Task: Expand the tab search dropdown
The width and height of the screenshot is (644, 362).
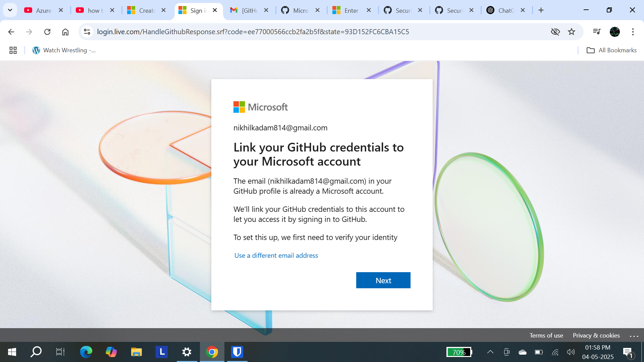Action: pyautogui.click(x=10, y=10)
